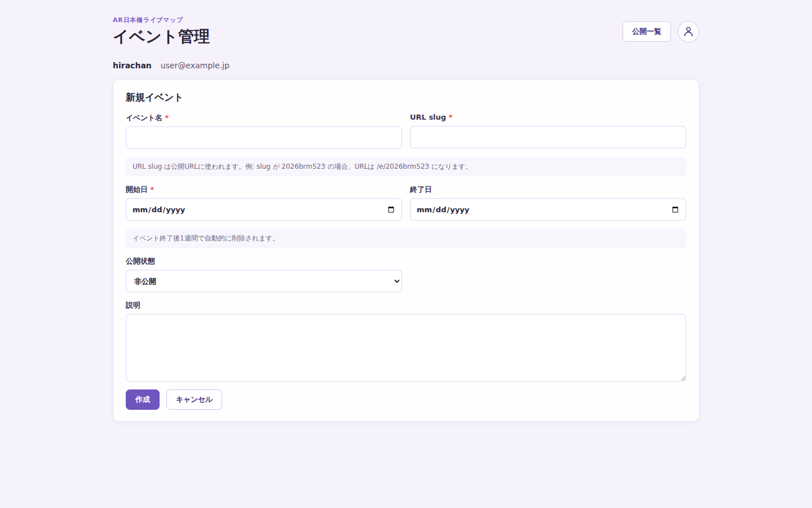Click the イベント終了後1週間 auto-delete note
The height and width of the screenshot is (508, 812).
[206, 238]
